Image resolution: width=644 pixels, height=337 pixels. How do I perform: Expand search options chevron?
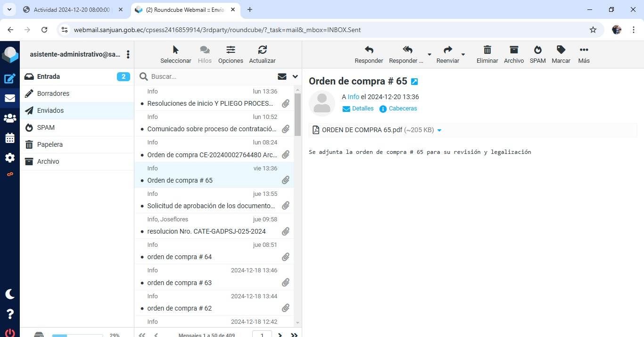tap(295, 76)
